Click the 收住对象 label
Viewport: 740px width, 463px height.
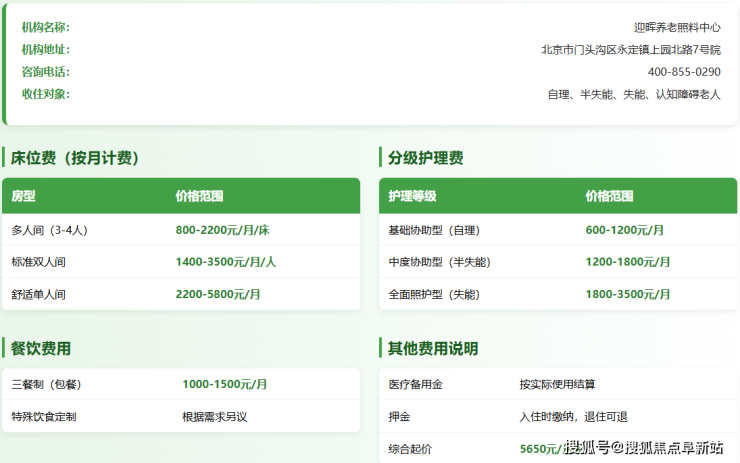click(x=45, y=94)
